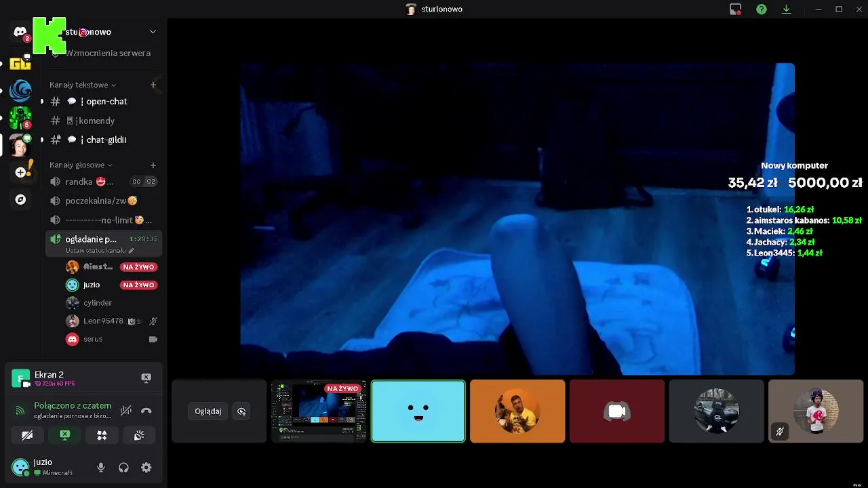868x488 pixels.
Task: Click the Połączono z czatem status text
Action: tap(73, 405)
